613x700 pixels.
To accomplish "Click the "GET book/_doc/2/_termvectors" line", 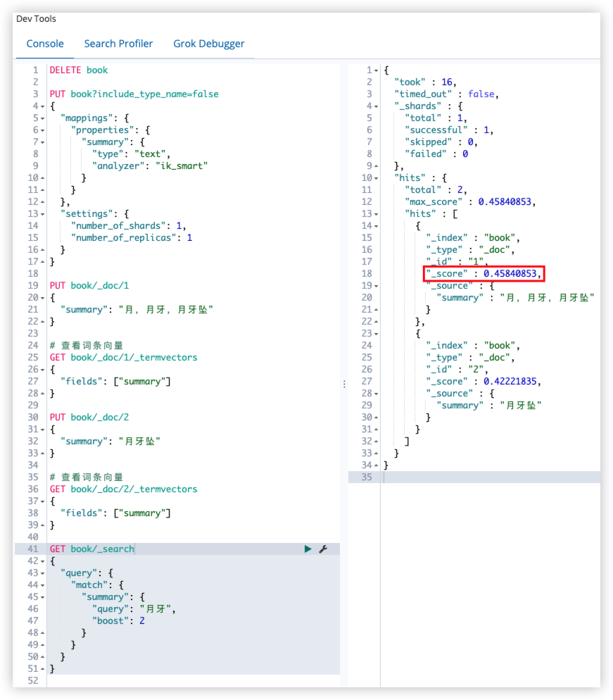I will (x=124, y=489).
